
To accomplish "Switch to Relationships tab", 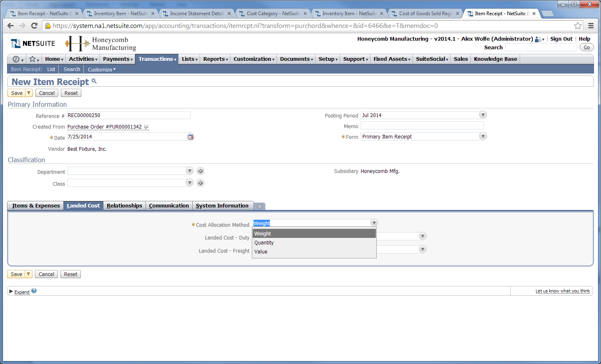I will [x=124, y=206].
